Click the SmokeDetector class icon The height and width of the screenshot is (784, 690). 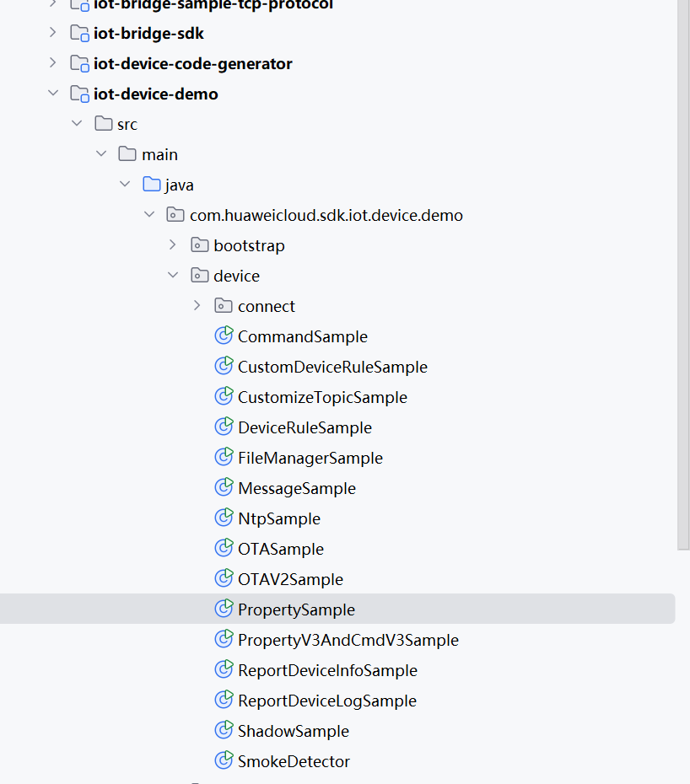click(224, 760)
